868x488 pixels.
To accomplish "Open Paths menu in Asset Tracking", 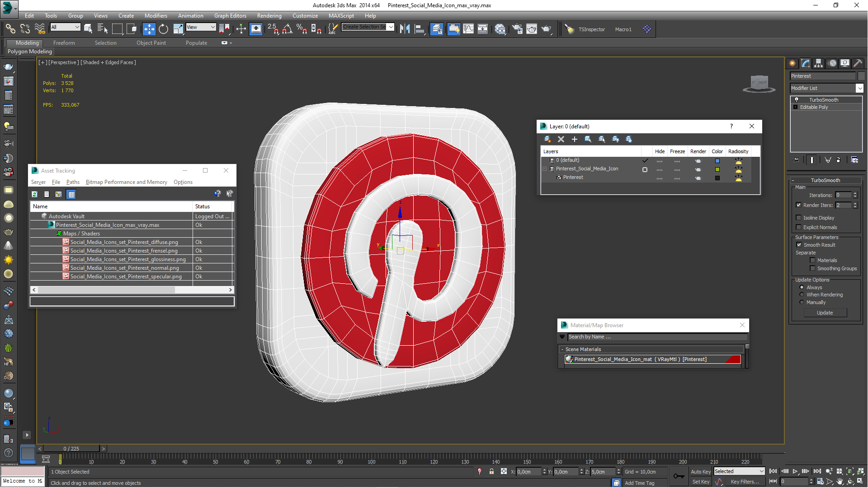I will (x=73, y=182).
